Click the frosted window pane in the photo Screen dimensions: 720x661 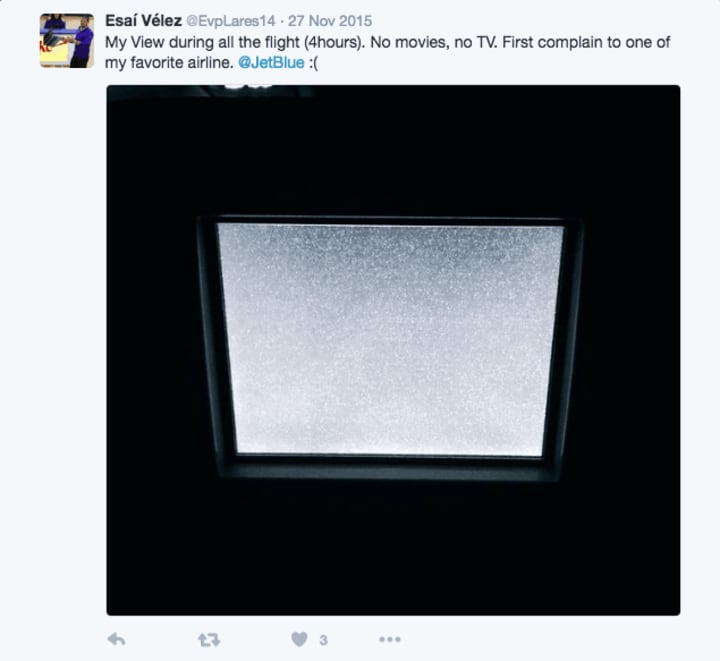(x=390, y=340)
